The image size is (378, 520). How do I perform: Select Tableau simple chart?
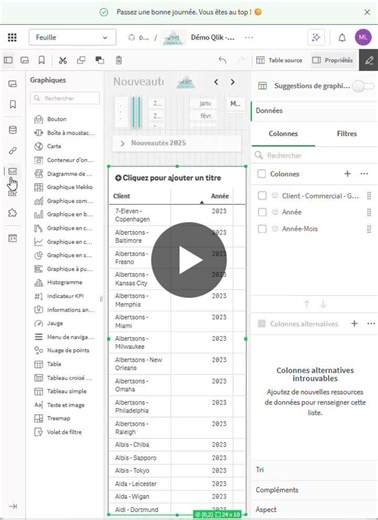(67, 391)
